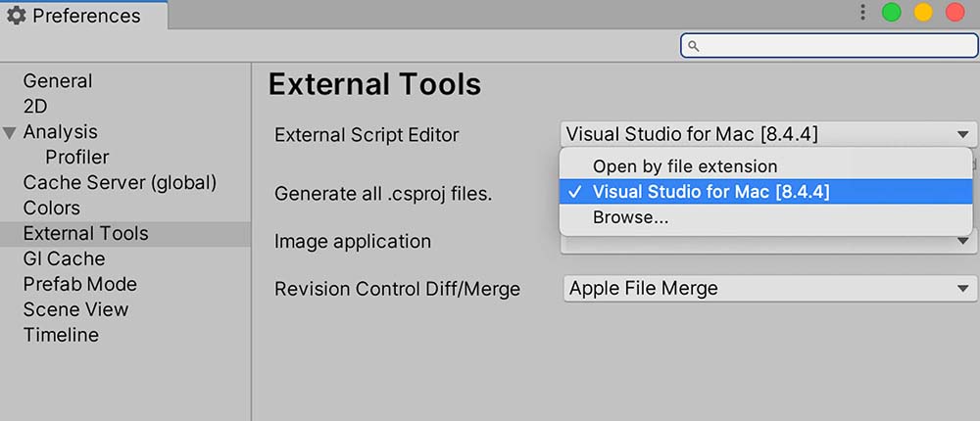Click the Preferences window tab
The image size is (980, 421).
tap(83, 16)
